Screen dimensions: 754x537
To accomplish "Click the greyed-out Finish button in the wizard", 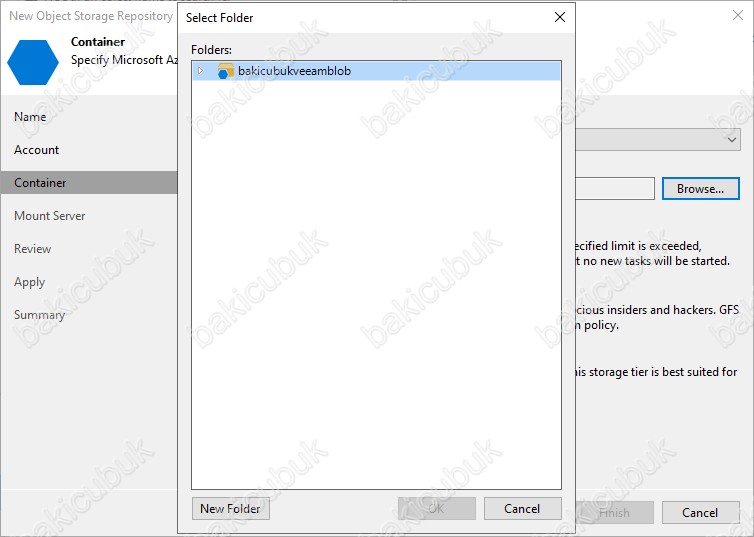I will click(x=615, y=512).
